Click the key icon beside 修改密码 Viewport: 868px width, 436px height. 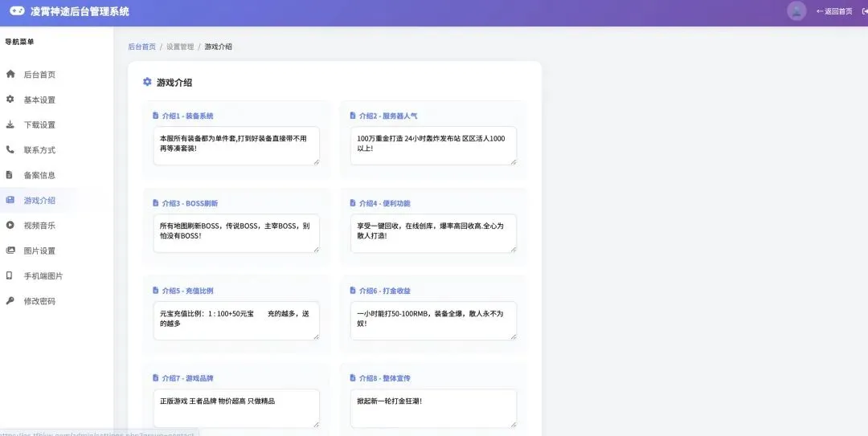coord(10,300)
